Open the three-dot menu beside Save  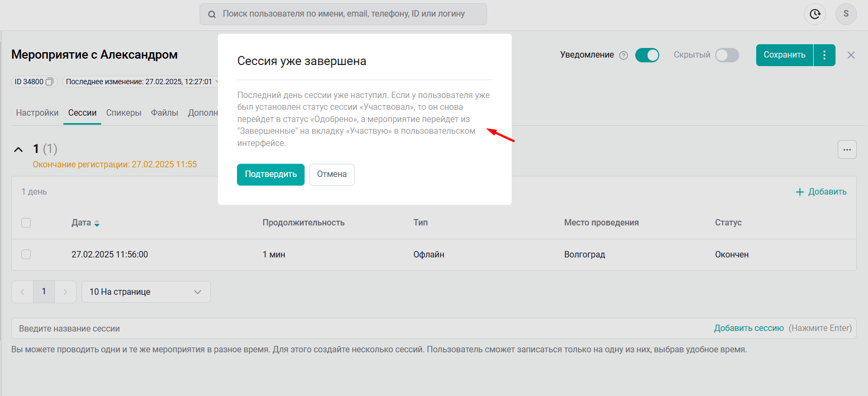click(824, 55)
